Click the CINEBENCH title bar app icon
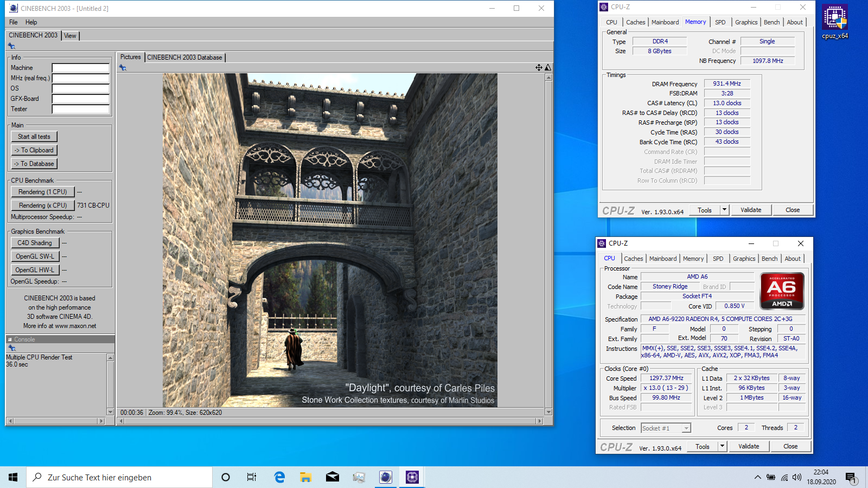868x488 pixels. click(x=13, y=8)
